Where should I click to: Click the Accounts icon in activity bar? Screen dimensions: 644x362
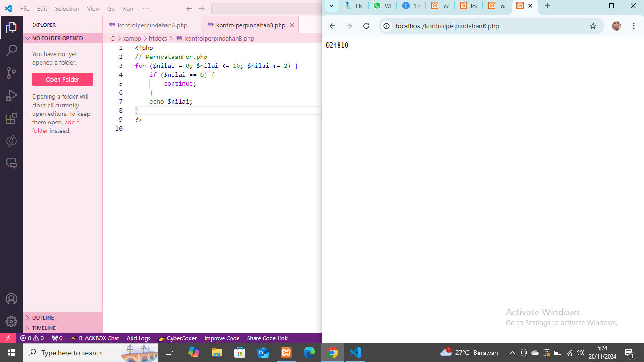pyautogui.click(x=11, y=299)
